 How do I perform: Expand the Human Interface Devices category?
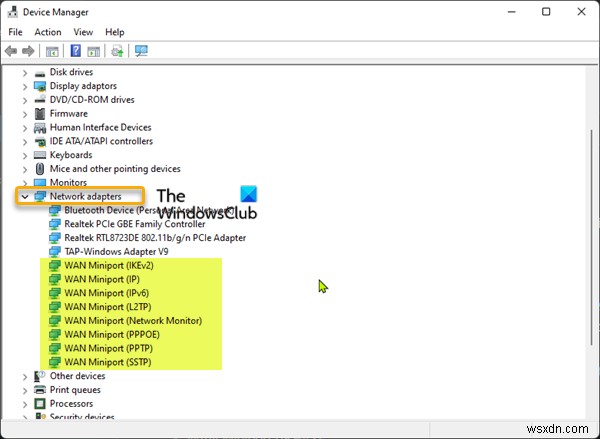pos(25,127)
